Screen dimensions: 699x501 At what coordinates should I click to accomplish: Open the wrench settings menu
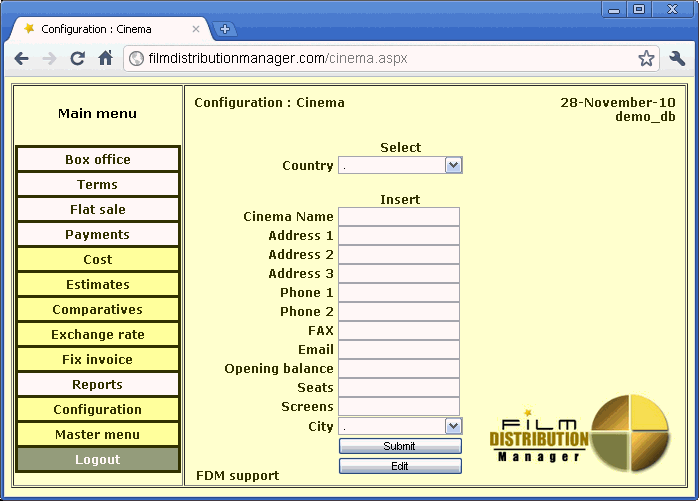point(677,58)
